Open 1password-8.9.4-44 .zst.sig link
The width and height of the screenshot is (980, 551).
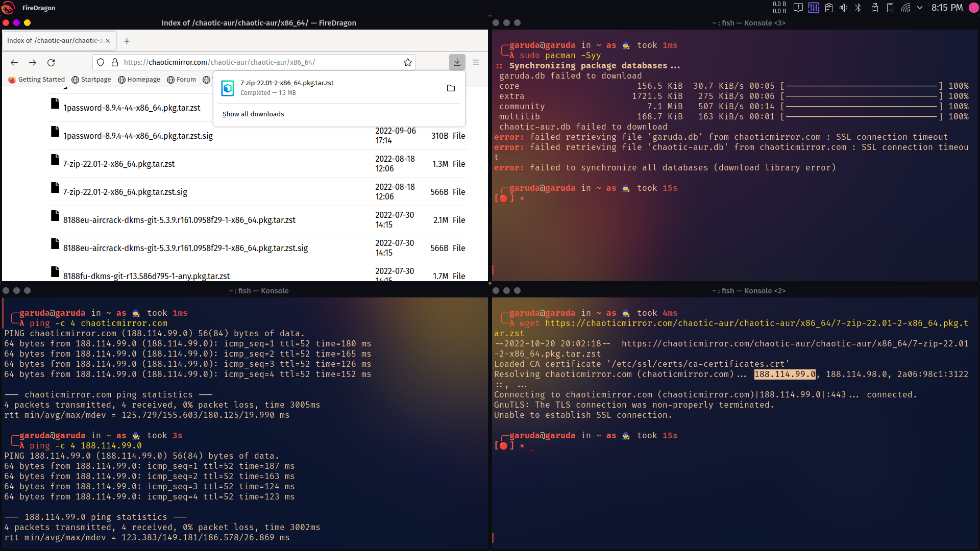point(138,136)
